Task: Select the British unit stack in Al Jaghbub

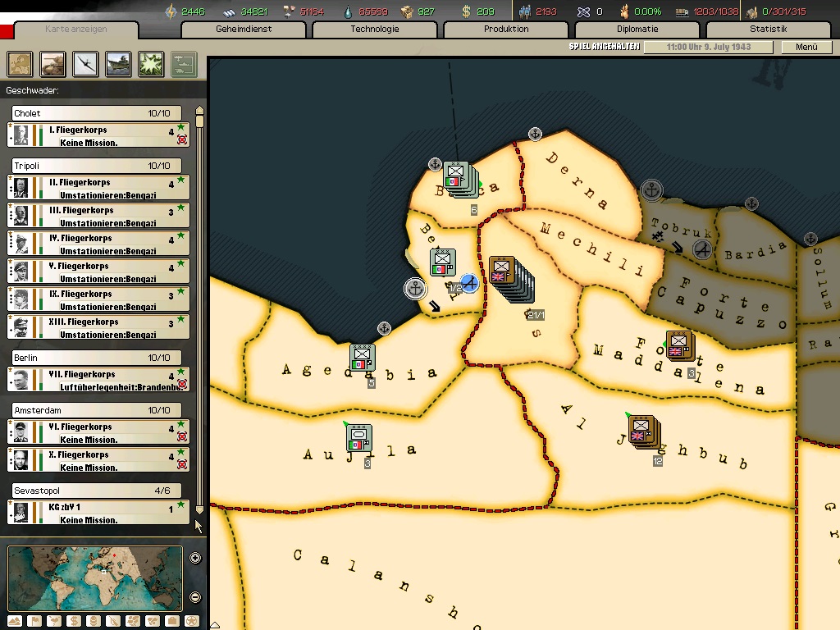Action: tap(643, 431)
